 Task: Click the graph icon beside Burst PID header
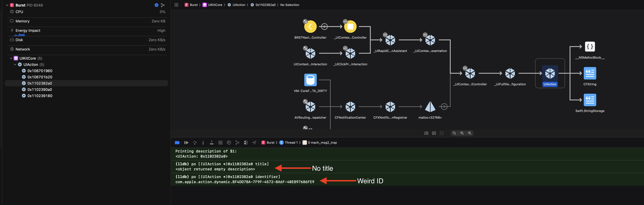[163, 5]
